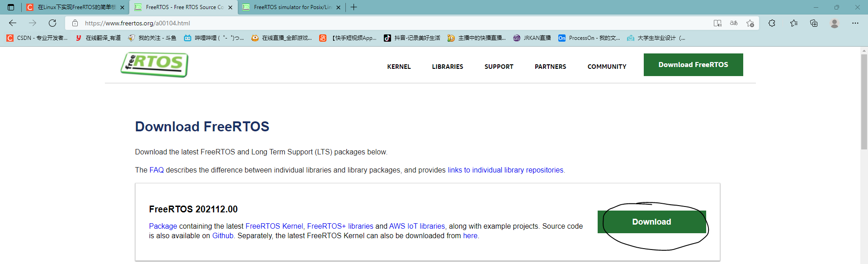Open immersive reader icon in address bar
868x264 pixels.
(717, 23)
